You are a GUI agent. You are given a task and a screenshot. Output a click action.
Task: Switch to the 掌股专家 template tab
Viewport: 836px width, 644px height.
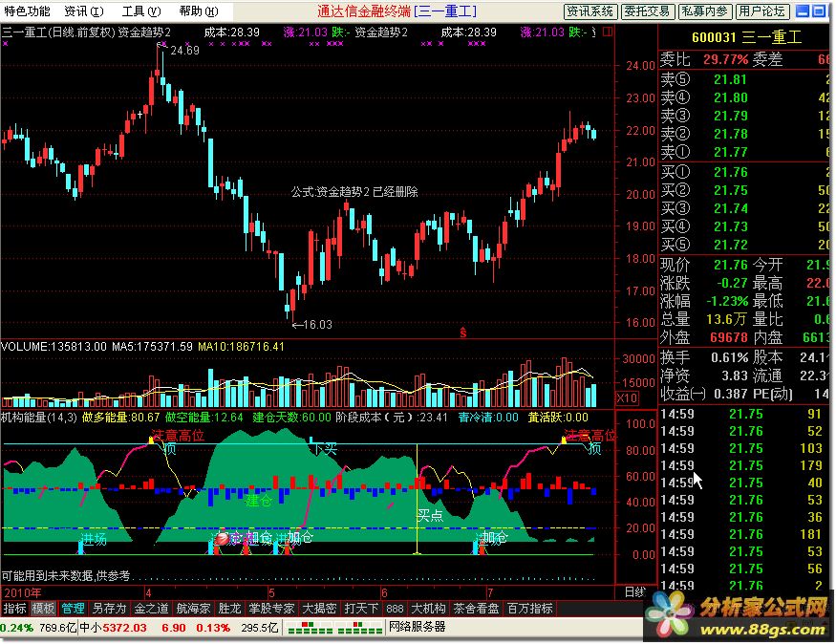click(272, 609)
